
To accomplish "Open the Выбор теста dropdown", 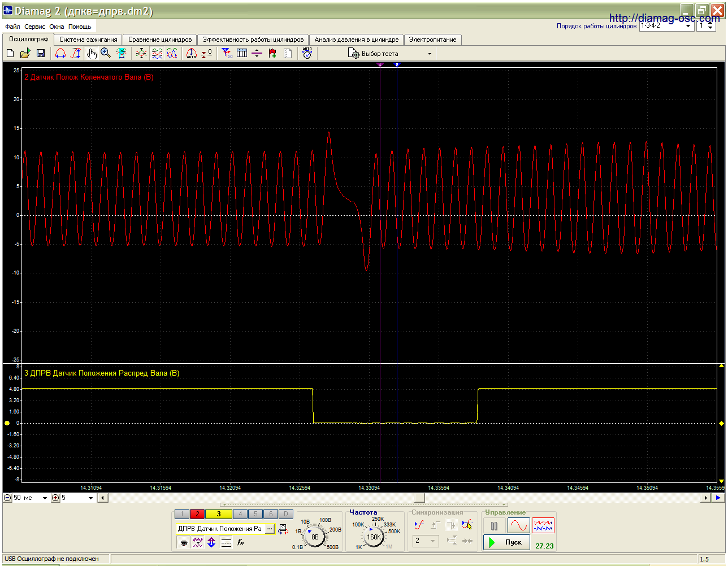I will pyautogui.click(x=390, y=54).
